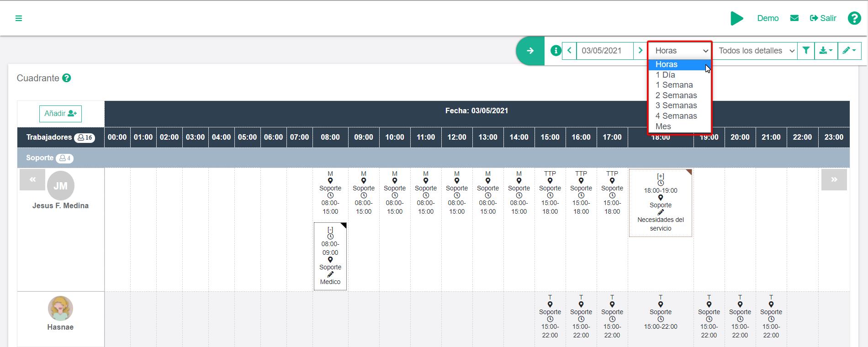Open the download options dropdown

tap(826, 51)
